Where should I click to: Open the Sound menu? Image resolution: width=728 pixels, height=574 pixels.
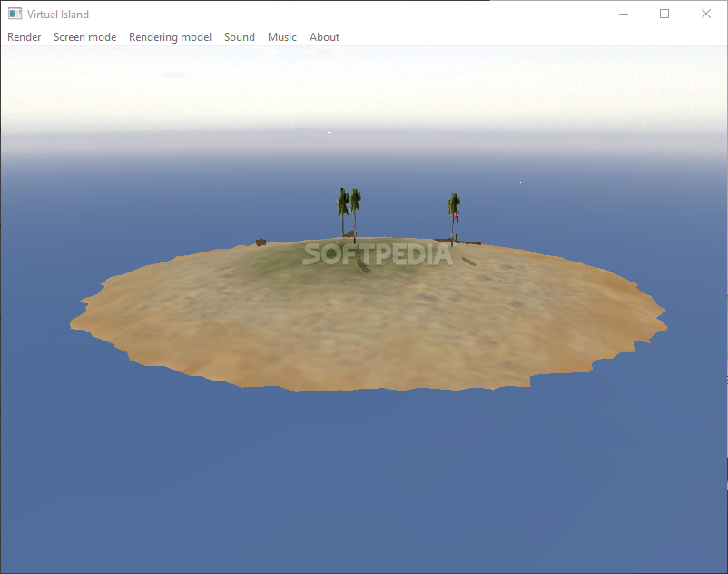tap(240, 37)
